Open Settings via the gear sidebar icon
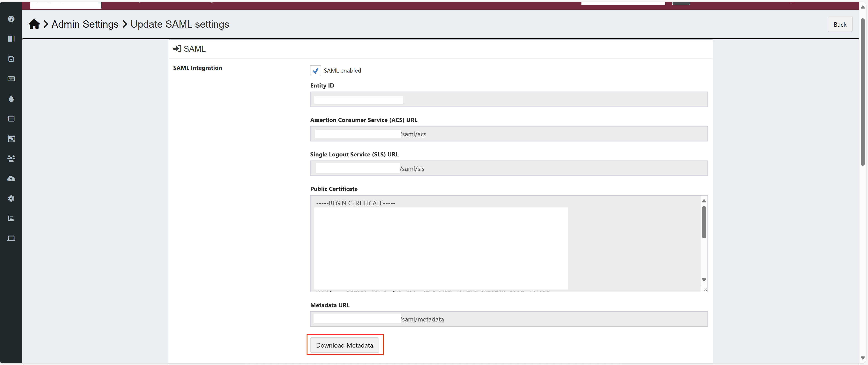 11,199
